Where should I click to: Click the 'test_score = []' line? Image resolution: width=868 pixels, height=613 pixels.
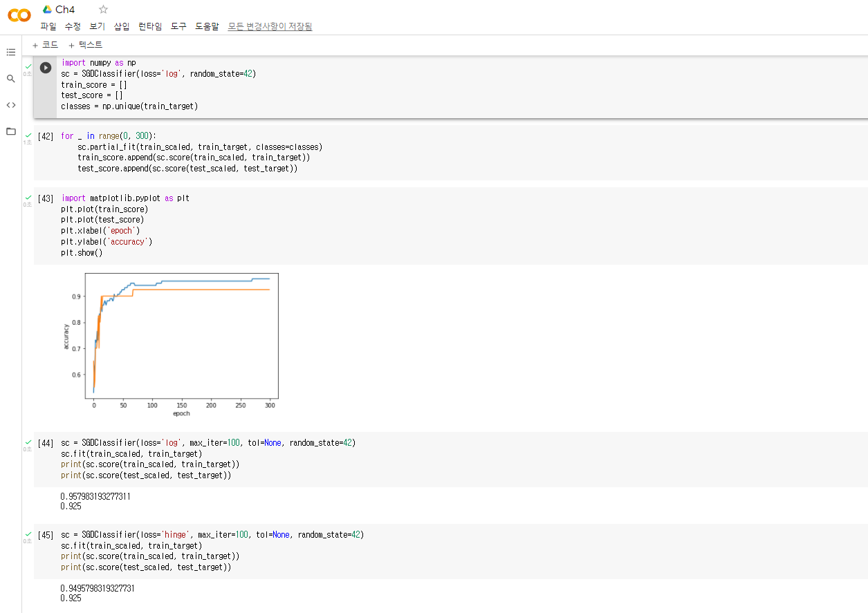[x=92, y=95]
